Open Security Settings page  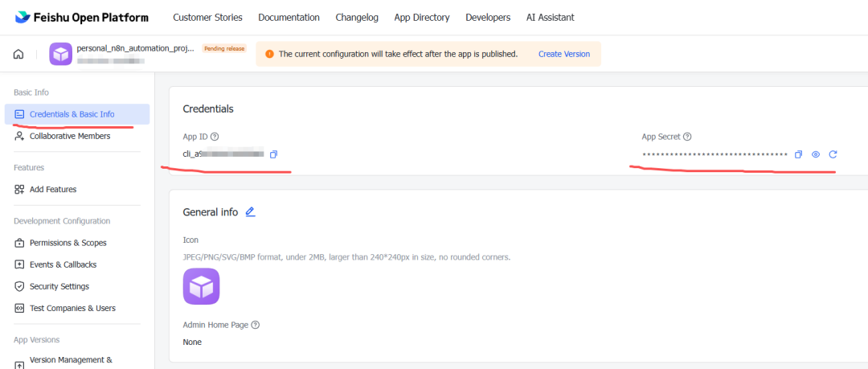[x=59, y=286]
